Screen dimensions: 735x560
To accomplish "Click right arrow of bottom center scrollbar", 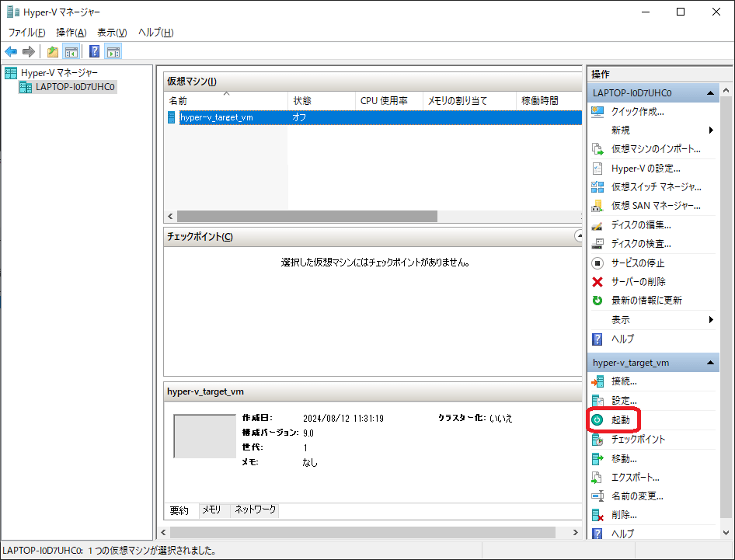I will pyautogui.click(x=575, y=532).
